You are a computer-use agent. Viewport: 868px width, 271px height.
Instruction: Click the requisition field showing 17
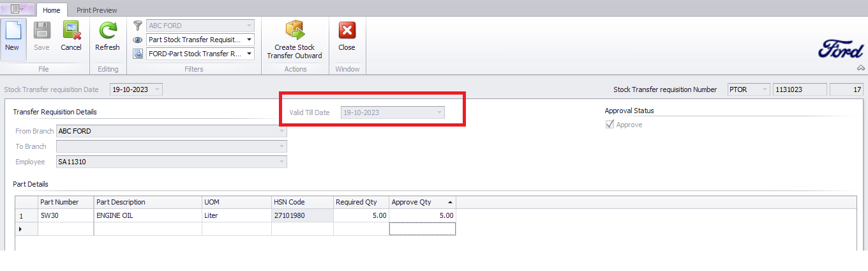[x=846, y=89]
